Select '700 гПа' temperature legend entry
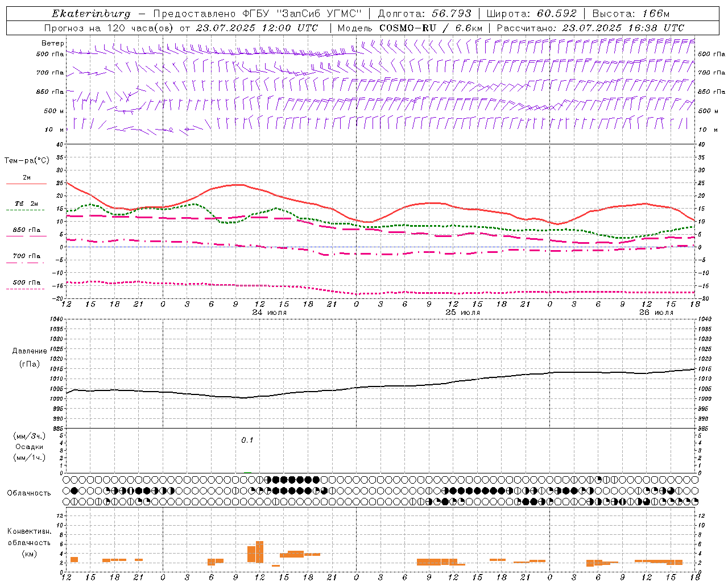The width and height of the screenshot is (728, 582). (27, 256)
